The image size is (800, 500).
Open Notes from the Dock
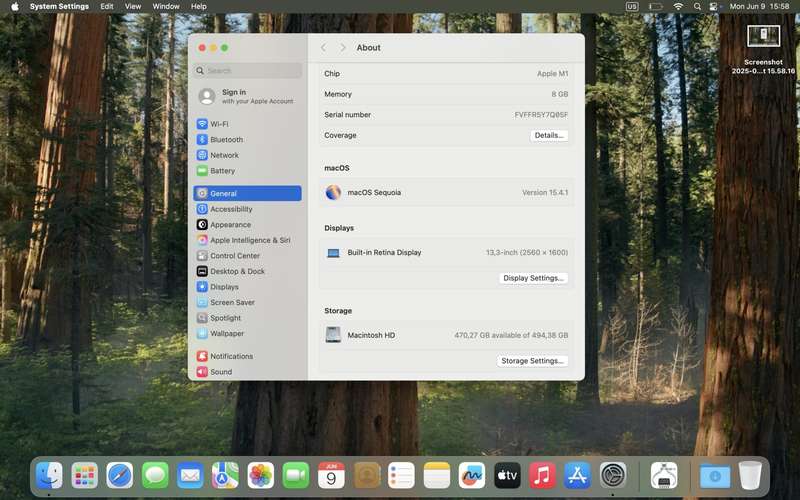point(437,476)
